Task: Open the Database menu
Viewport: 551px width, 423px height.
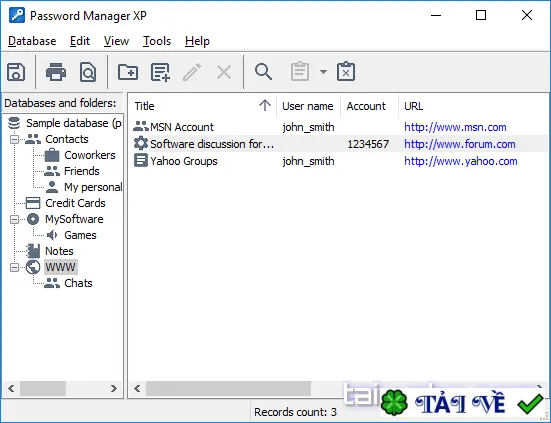Action: [32, 41]
